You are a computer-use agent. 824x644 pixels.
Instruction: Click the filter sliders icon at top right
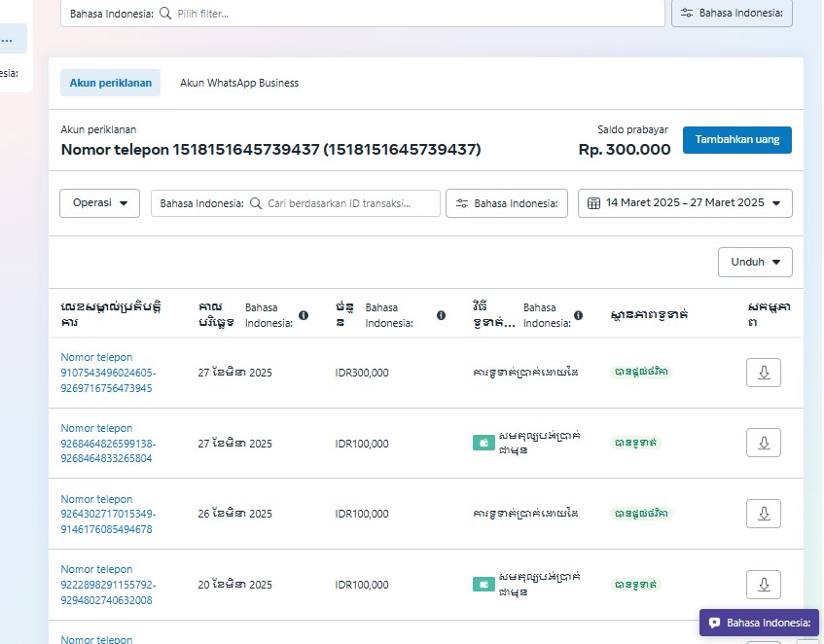732,14
